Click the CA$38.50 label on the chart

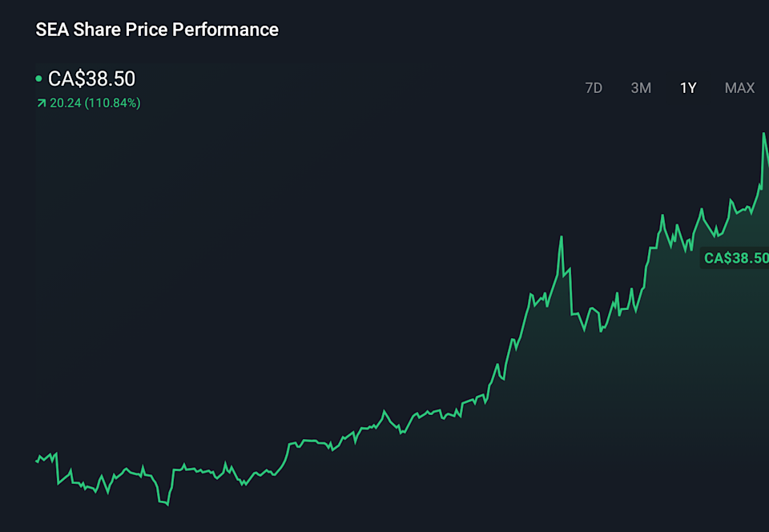click(735, 258)
